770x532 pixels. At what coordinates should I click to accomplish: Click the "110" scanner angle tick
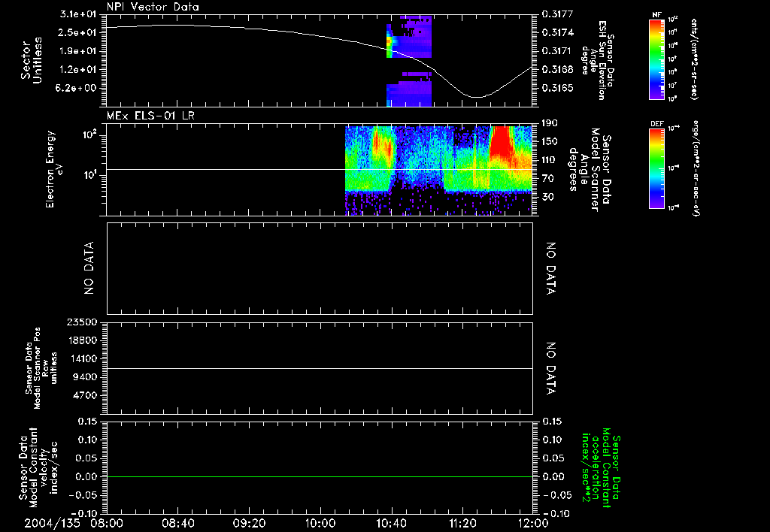[550, 160]
